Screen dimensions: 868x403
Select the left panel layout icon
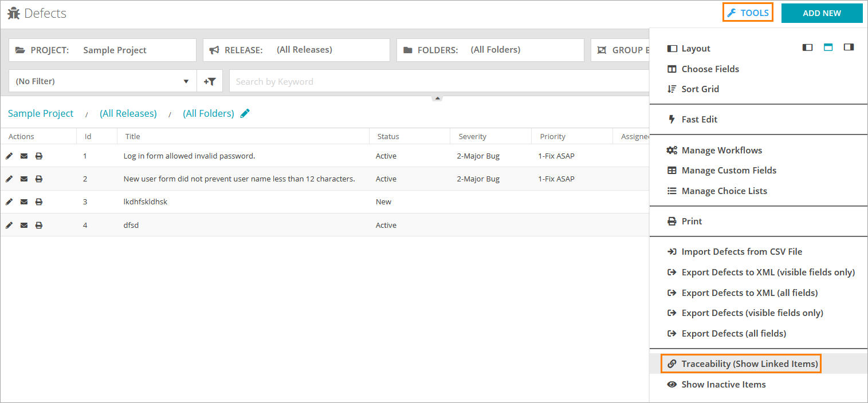point(807,48)
